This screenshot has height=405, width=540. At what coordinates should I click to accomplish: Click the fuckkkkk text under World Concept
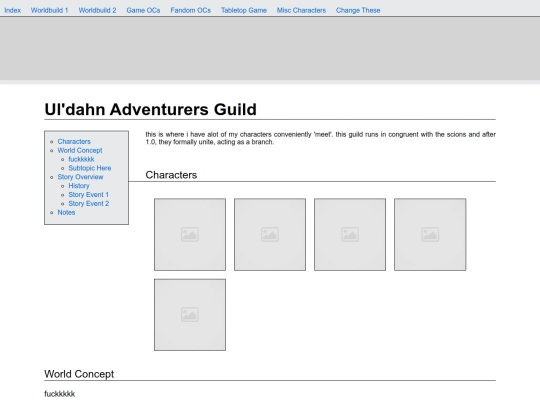click(x=60, y=394)
